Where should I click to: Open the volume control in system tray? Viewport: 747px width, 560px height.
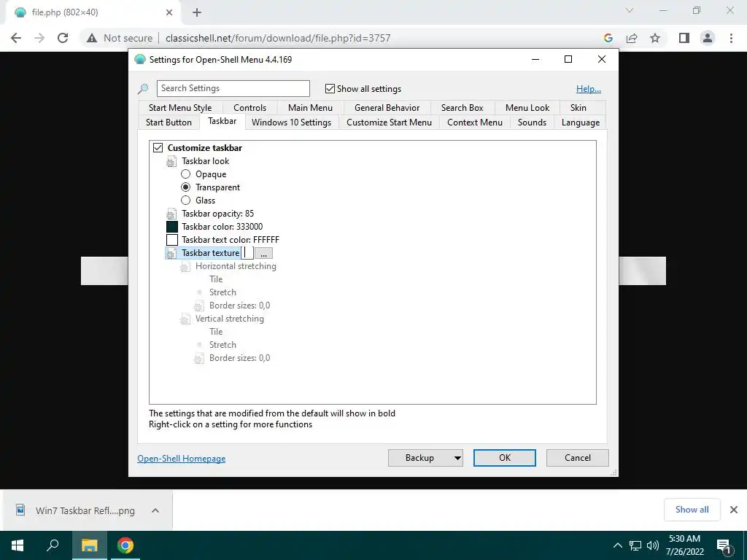click(x=653, y=545)
